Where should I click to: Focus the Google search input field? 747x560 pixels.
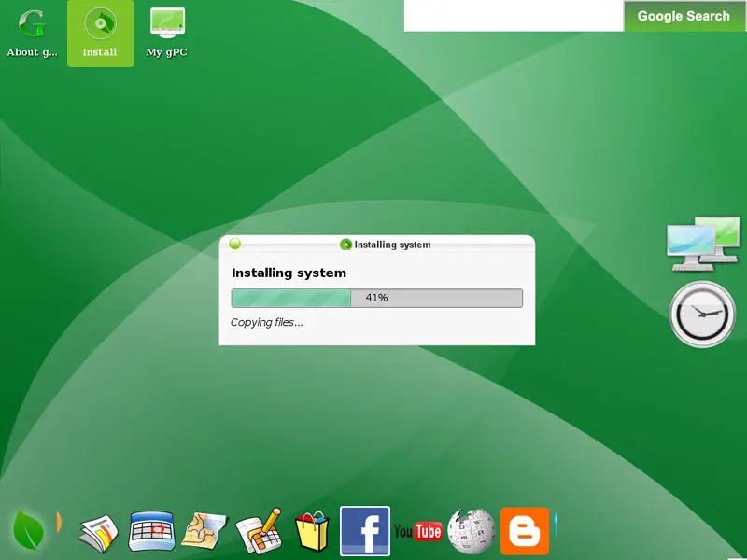coord(514,15)
